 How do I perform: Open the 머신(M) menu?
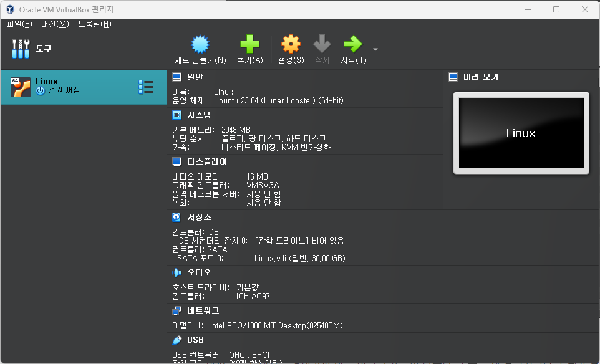55,24
